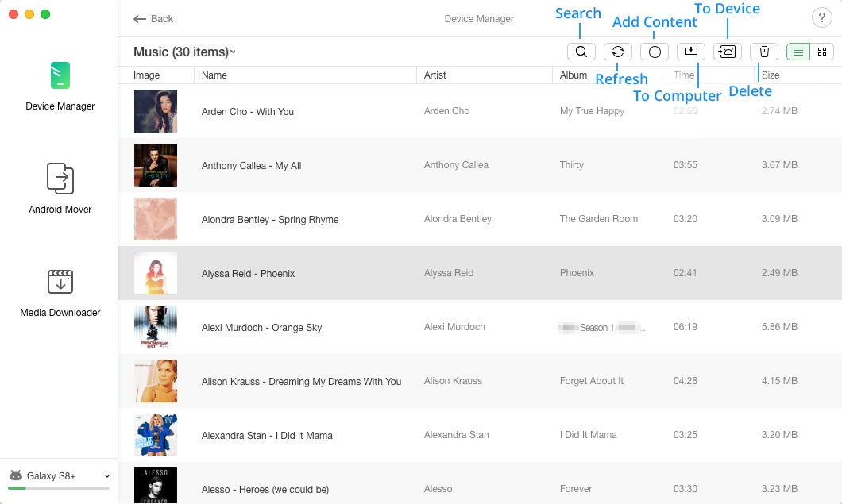Click the Add Content plus icon
The width and height of the screenshot is (842, 504).
[654, 52]
